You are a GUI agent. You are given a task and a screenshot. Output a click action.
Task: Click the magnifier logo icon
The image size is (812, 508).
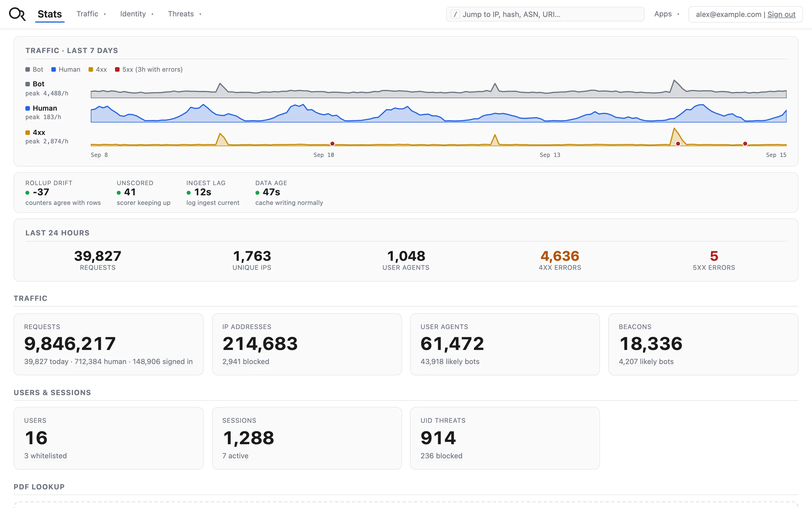tap(17, 14)
